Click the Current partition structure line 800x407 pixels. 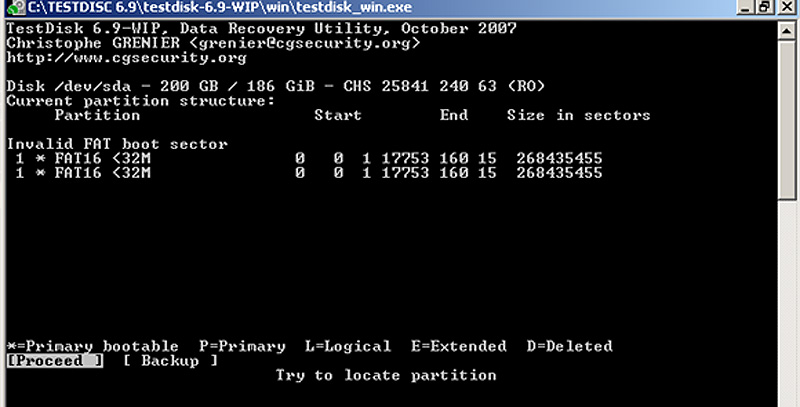pyautogui.click(x=141, y=101)
